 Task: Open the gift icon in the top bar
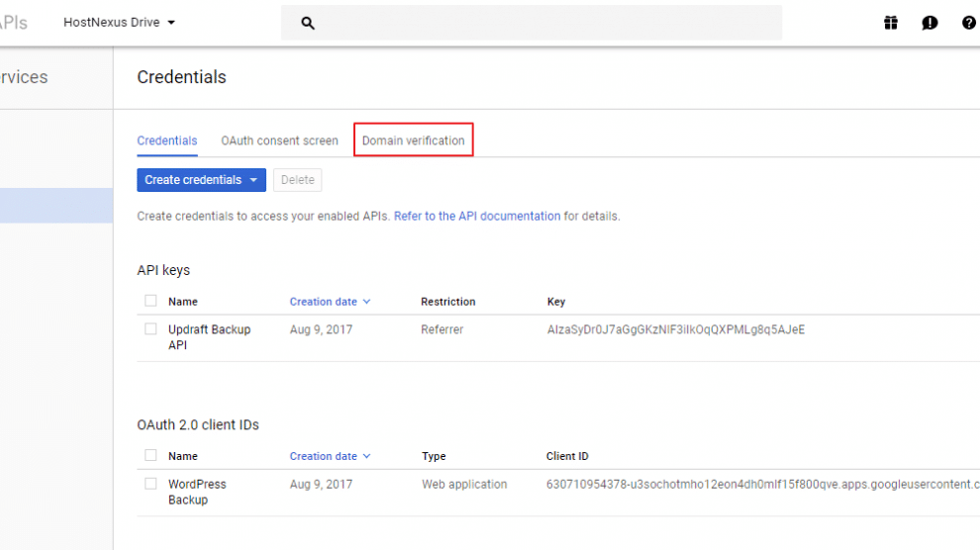[x=891, y=23]
